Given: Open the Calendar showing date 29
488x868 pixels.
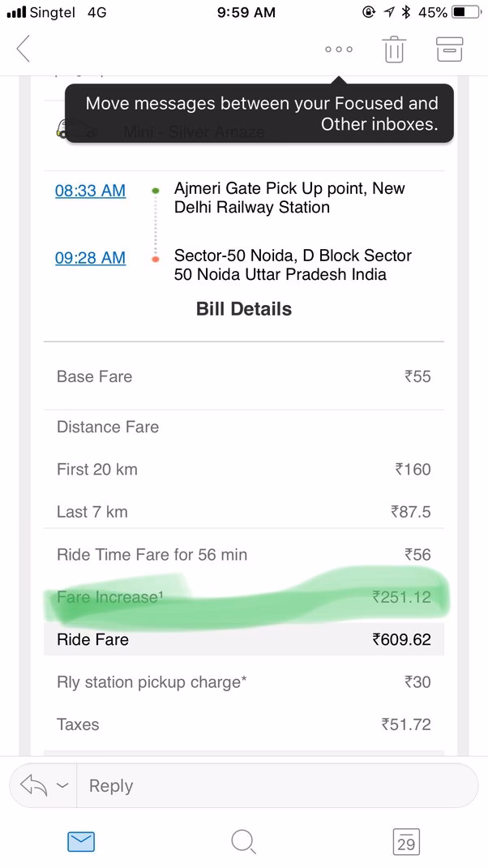Looking at the screenshot, I should (406, 842).
